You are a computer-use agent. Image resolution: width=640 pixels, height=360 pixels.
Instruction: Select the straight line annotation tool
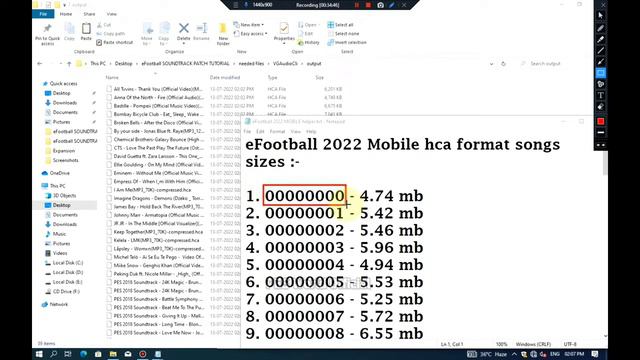tap(601, 51)
